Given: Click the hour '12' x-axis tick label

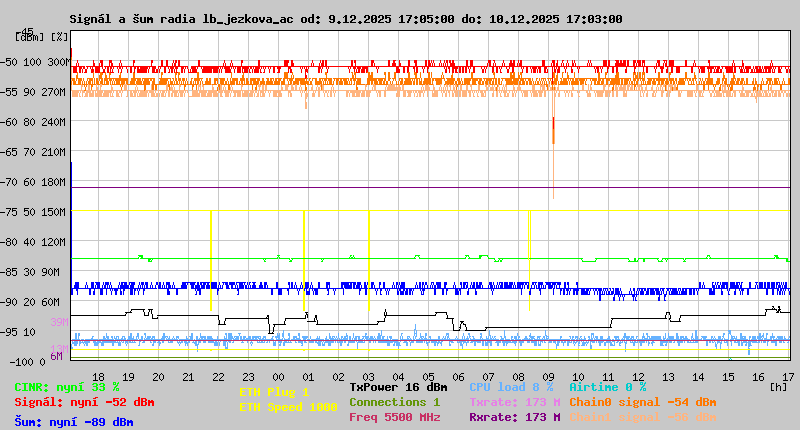Looking at the screenshot, I should pos(638,377).
